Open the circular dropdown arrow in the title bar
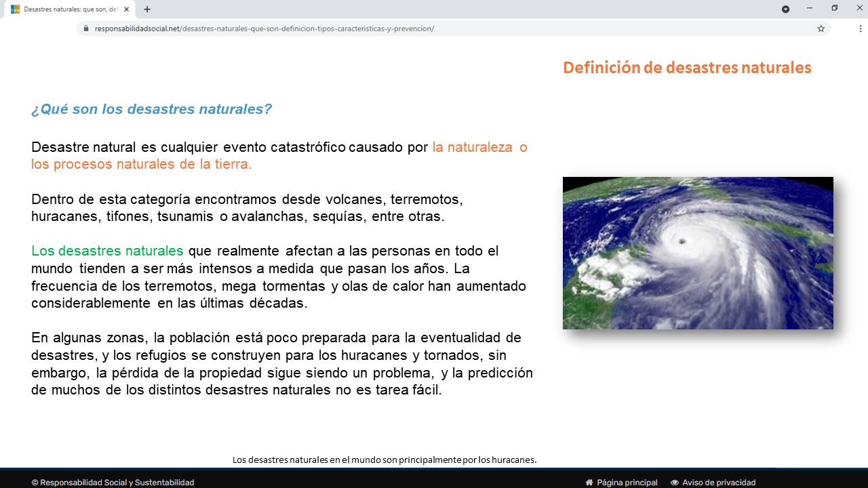The height and width of the screenshot is (488, 868). 785,9
